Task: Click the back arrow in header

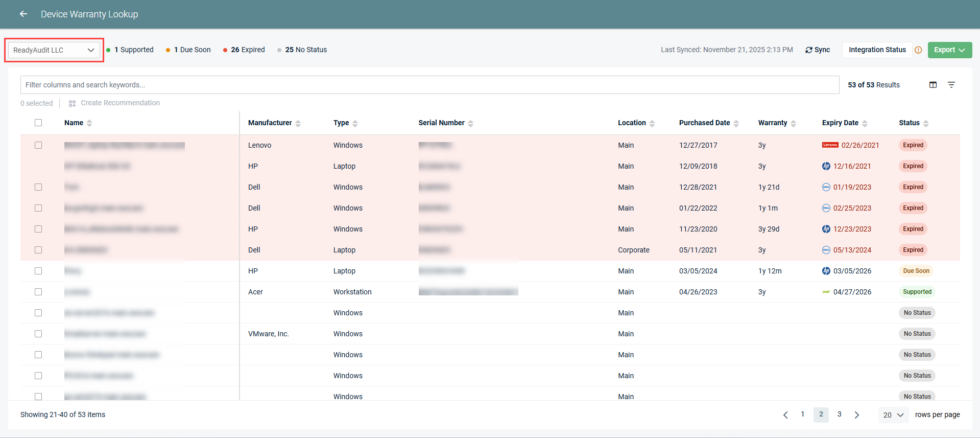Action: (23, 14)
